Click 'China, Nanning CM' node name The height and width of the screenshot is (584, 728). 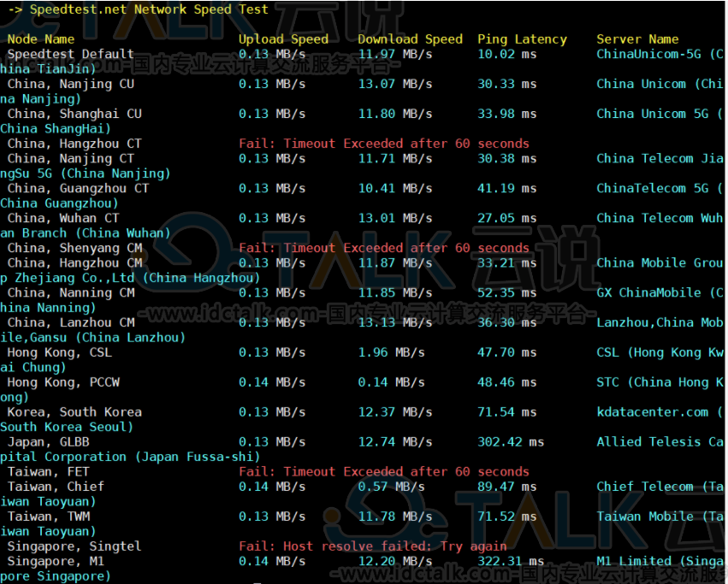(70, 293)
